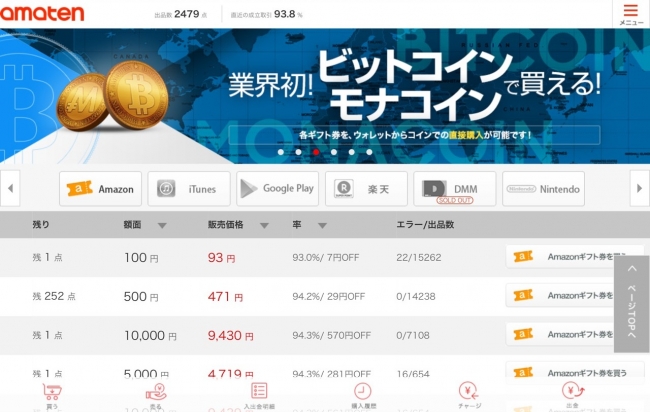Go to fifth banner slide dot
This screenshot has width=650, height=412.
pos(352,152)
